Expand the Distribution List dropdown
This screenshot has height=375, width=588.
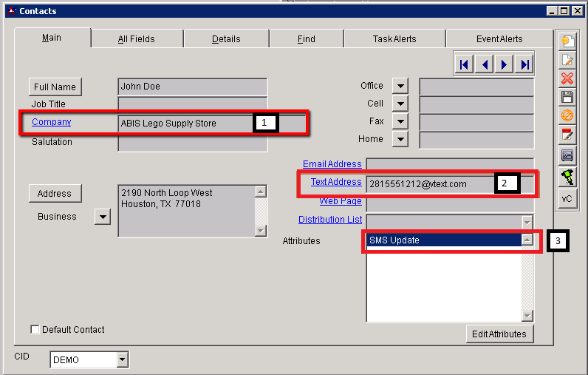tap(527, 221)
